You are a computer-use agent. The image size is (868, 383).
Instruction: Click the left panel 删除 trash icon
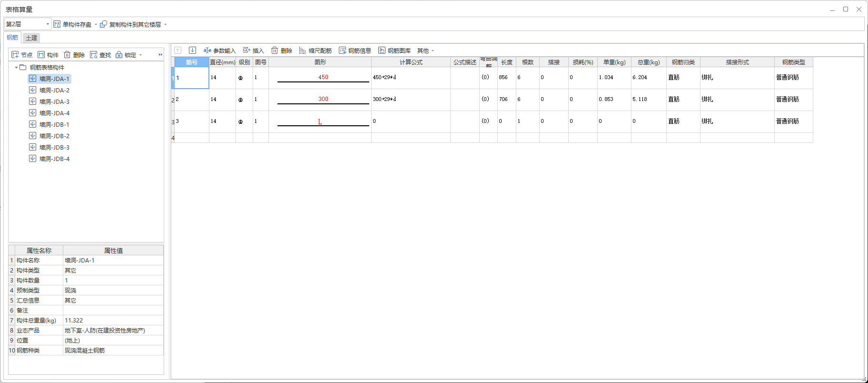coord(67,55)
